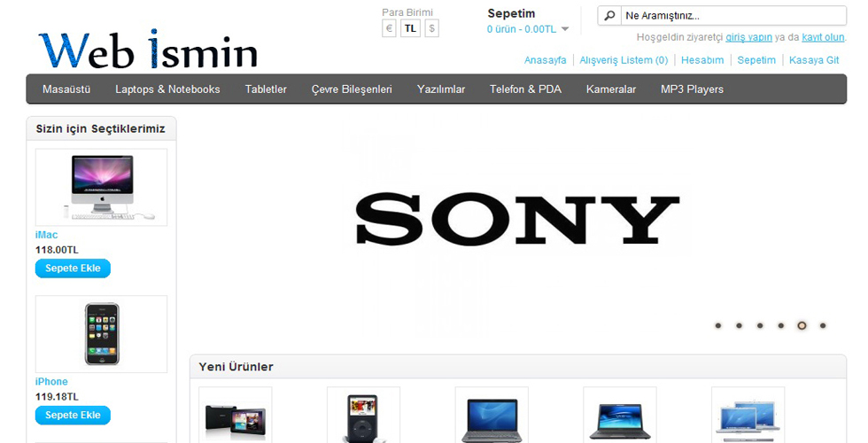Switch currency to Euro
This screenshot has height=443, width=868.
click(389, 28)
